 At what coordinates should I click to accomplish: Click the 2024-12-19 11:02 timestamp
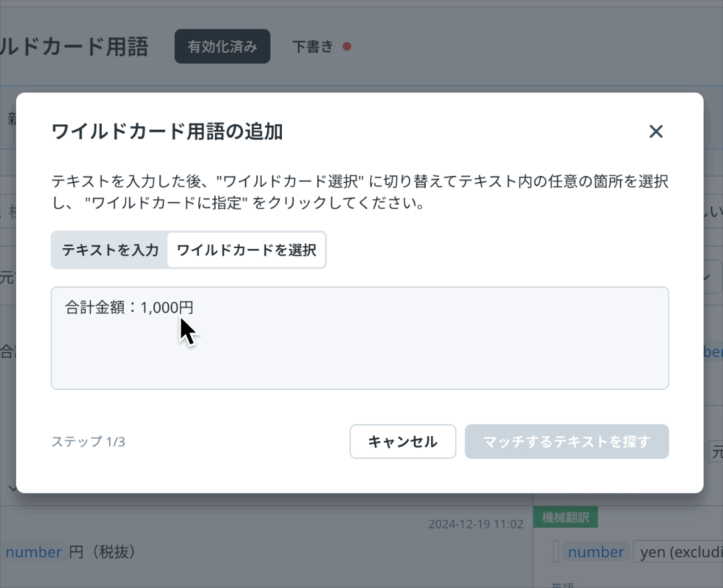[x=475, y=524]
